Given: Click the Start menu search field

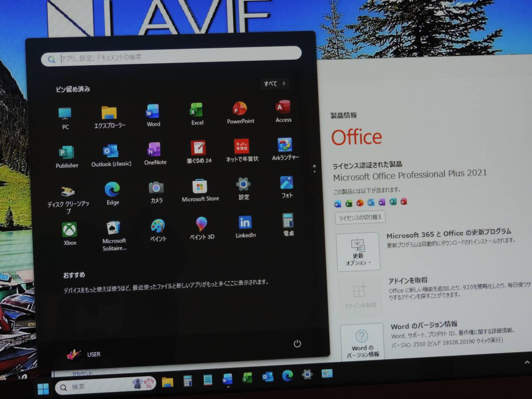Looking at the screenshot, I should coord(172,56).
